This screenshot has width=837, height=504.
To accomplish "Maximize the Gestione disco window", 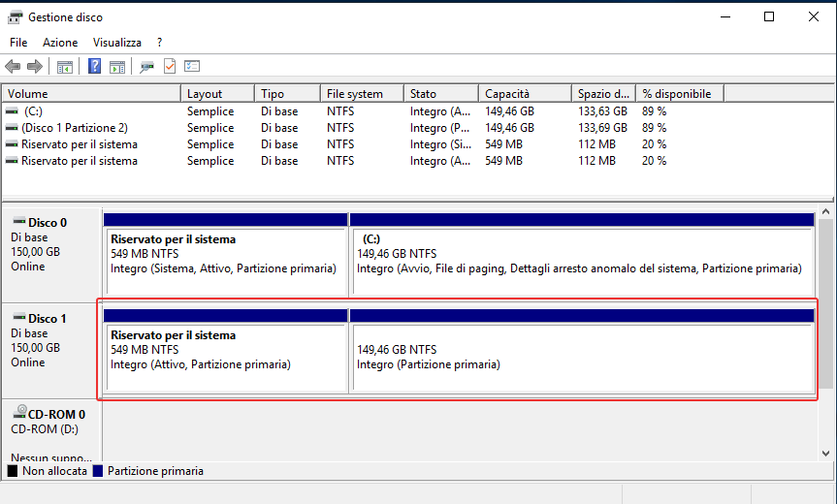I will tap(769, 17).
